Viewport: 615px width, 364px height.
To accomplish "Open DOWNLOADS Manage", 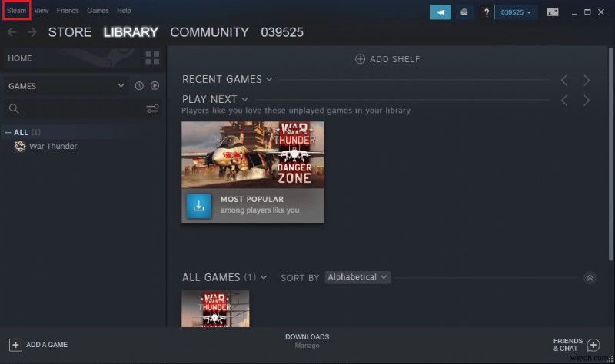I will point(307,341).
